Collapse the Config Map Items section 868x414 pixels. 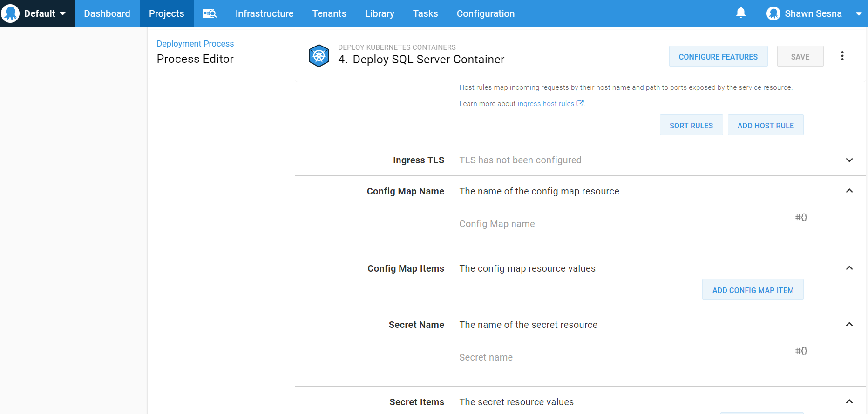click(849, 268)
